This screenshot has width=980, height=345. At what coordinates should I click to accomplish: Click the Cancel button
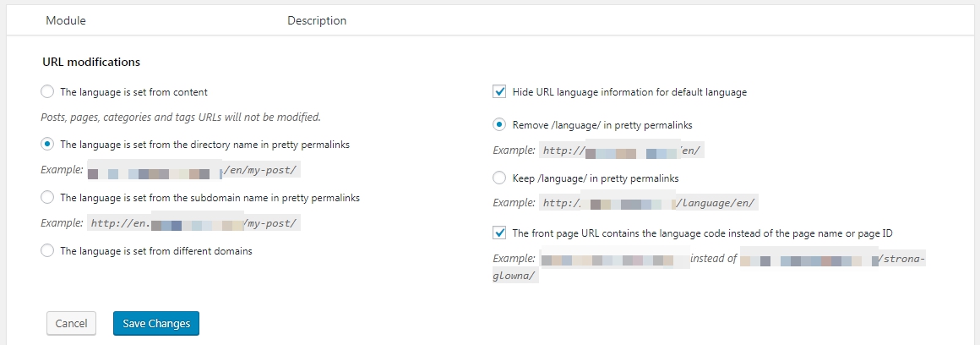point(71,323)
